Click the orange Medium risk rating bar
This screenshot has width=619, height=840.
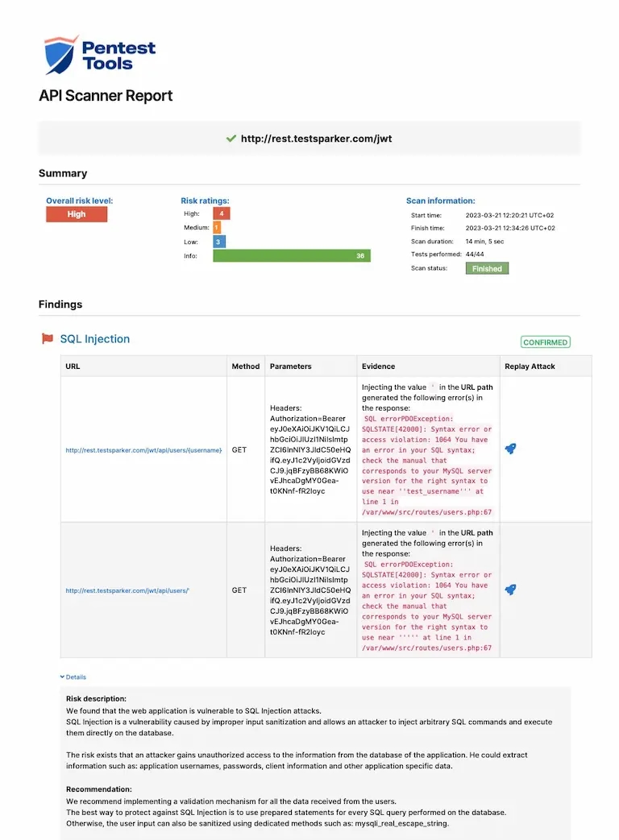click(x=217, y=228)
